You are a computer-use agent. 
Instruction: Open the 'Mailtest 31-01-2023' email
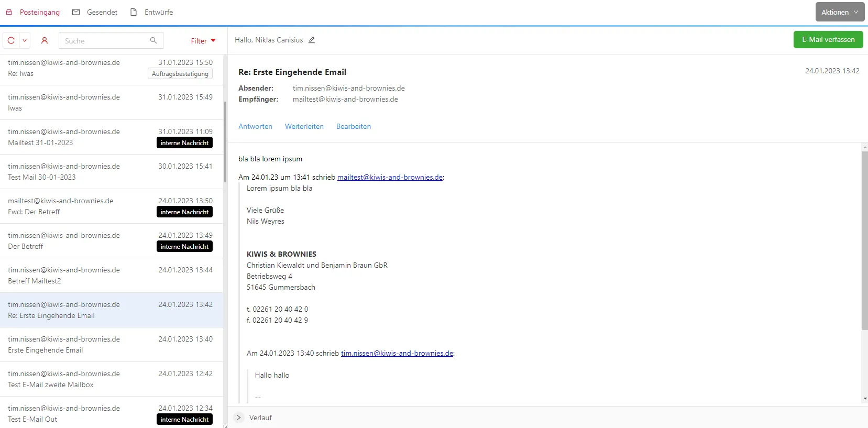[x=112, y=137]
